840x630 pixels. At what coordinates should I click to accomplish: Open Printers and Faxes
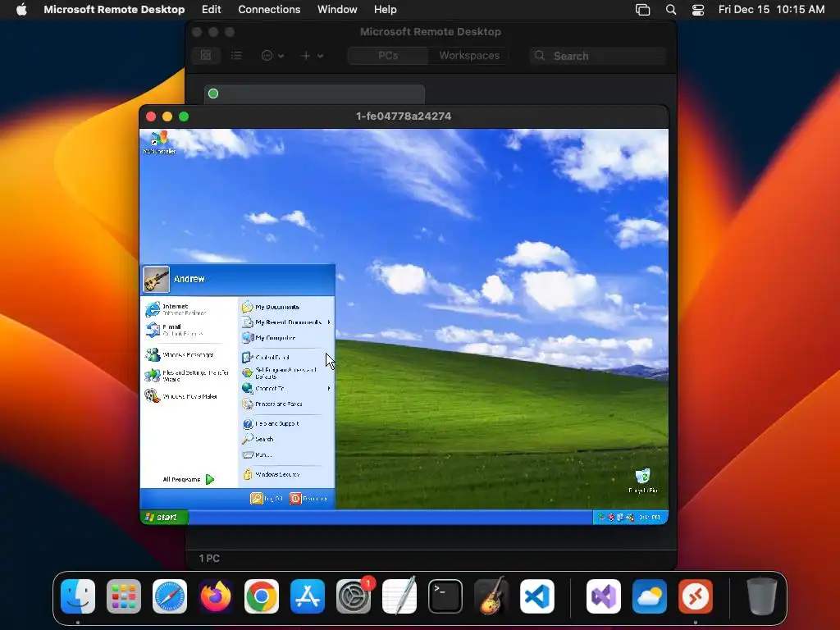tap(272, 404)
